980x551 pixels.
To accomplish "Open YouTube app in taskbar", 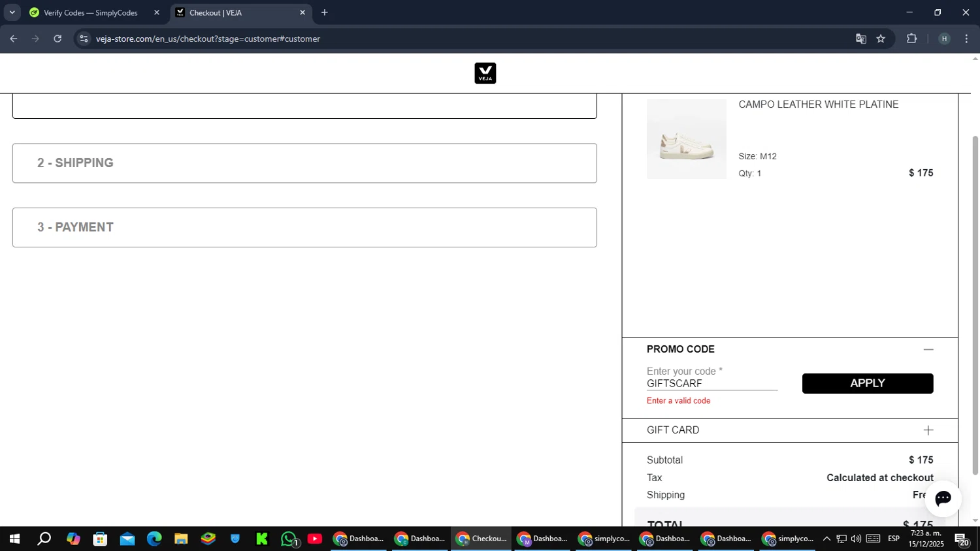I will point(315,539).
